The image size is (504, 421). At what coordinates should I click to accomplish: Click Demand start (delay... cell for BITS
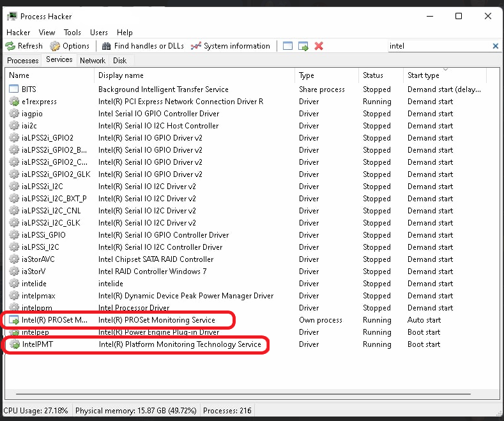[x=444, y=89]
